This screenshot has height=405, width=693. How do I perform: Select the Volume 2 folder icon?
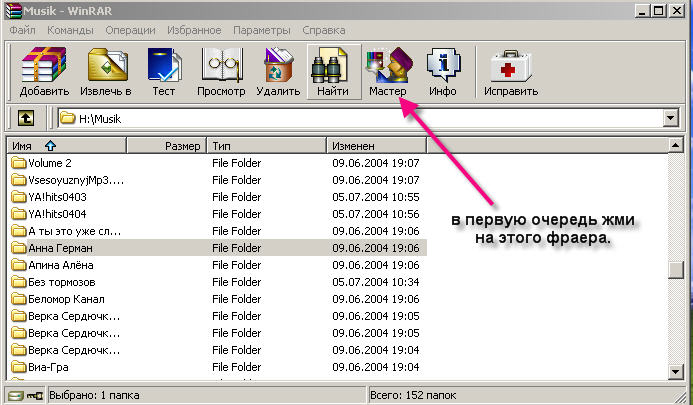(19, 163)
